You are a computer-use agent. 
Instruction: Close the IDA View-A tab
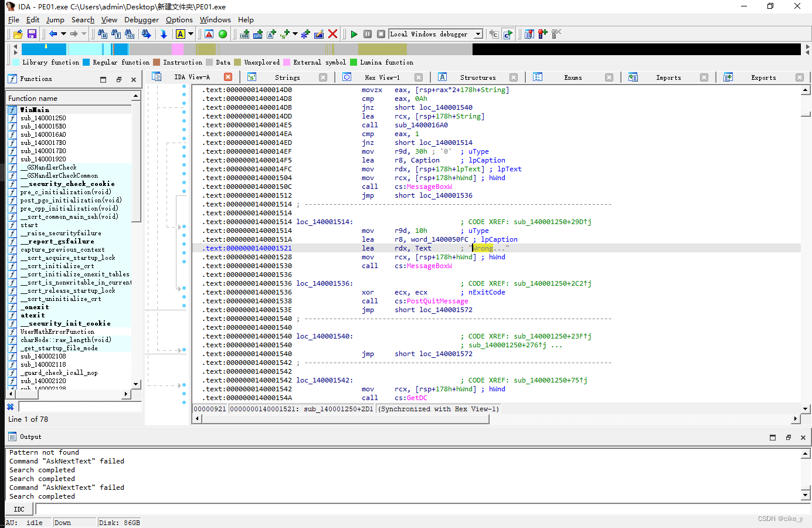tap(228, 77)
